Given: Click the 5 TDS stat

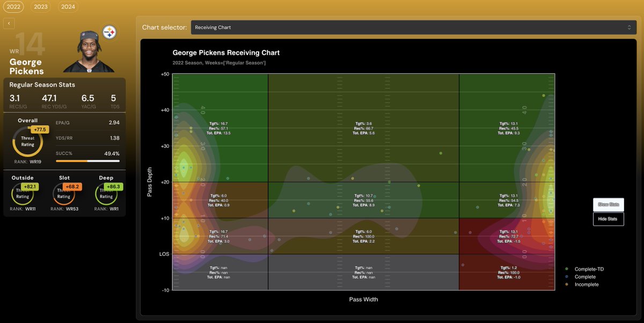Looking at the screenshot, I should [114, 101].
